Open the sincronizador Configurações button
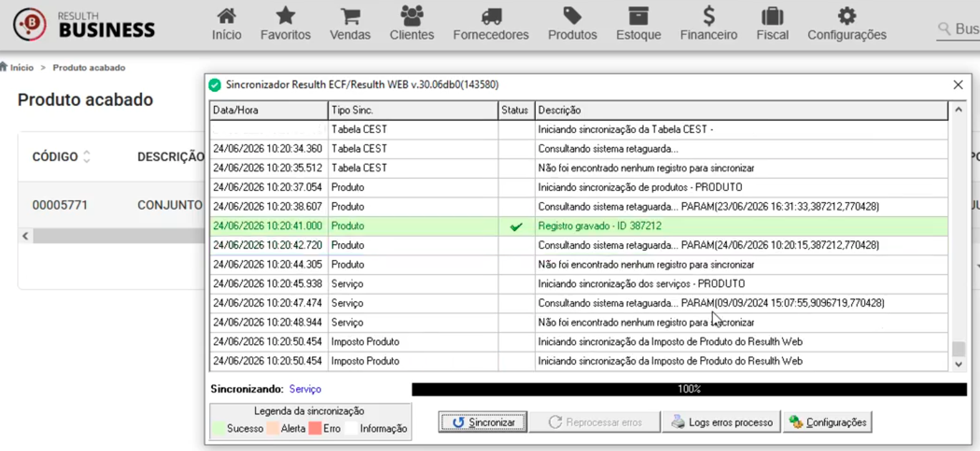Viewport: 980px width, 451px height. (x=828, y=422)
